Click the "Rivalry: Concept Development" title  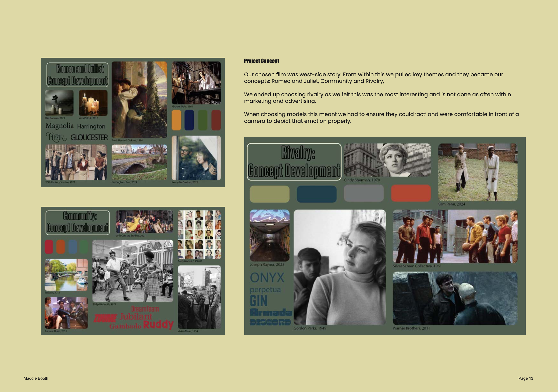(x=294, y=162)
